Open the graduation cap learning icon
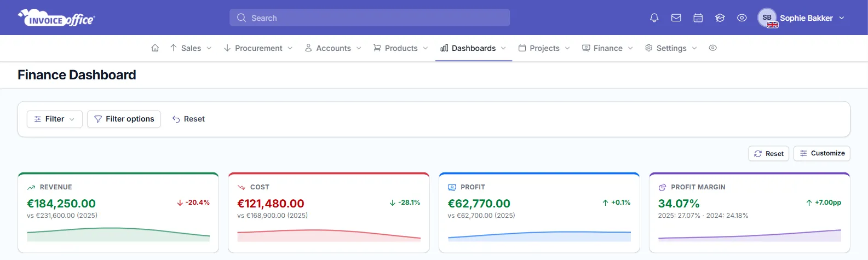The image size is (868, 260). [720, 18]
